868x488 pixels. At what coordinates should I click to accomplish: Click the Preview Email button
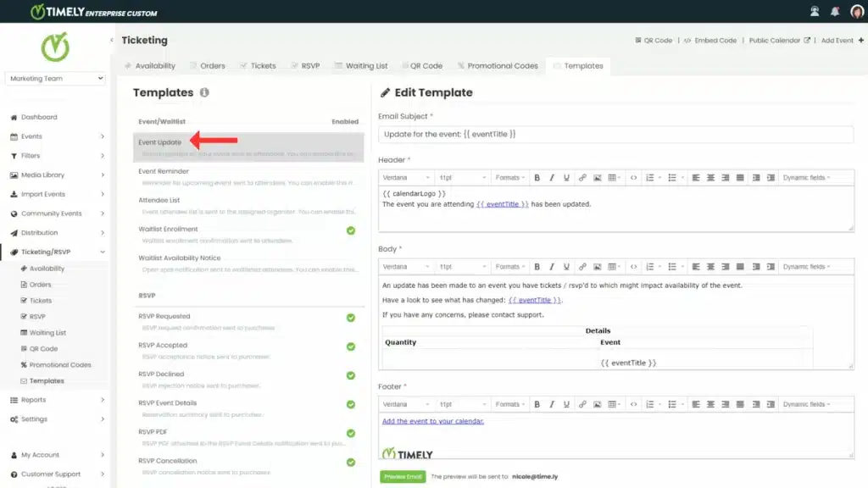click(x=402, y=476)
